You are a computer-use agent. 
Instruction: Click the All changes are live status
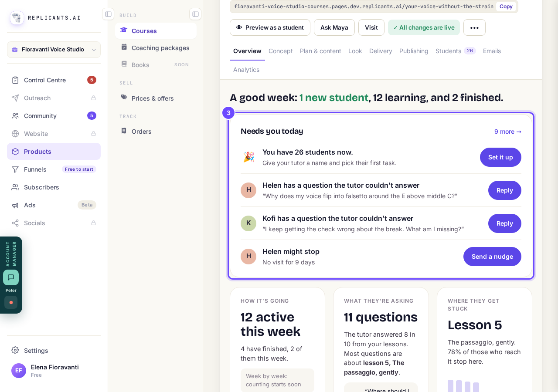point(424,27)
